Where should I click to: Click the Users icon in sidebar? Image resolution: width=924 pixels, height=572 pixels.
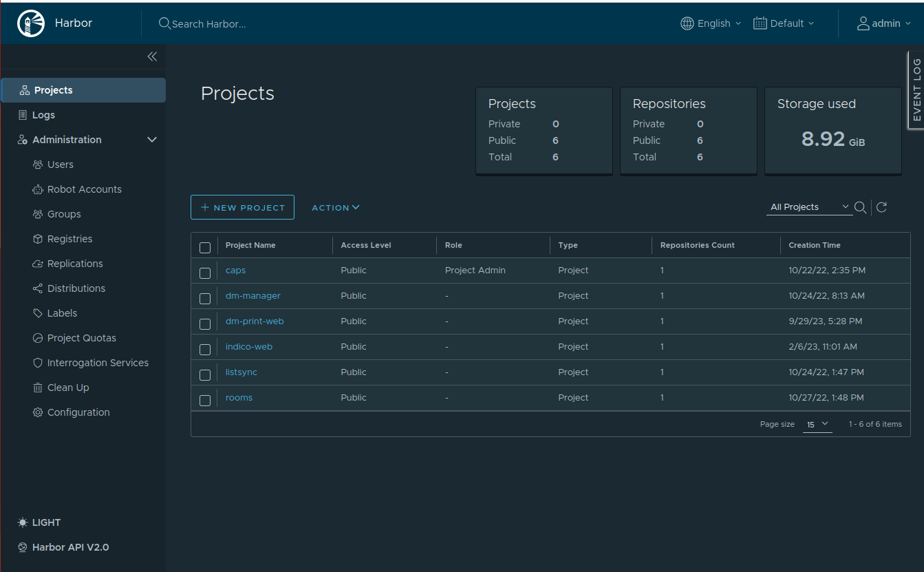(38, 165)
